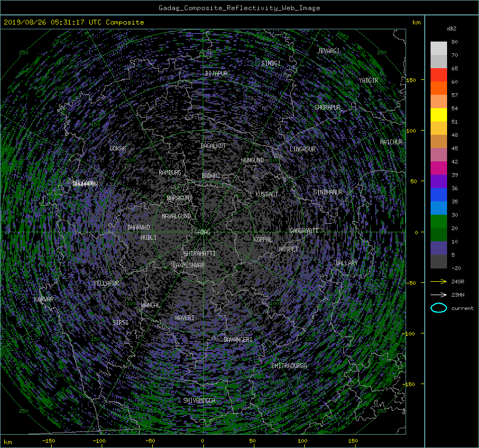
Task: Click the HUNGUND city label
Action: (x=252, y=160)
